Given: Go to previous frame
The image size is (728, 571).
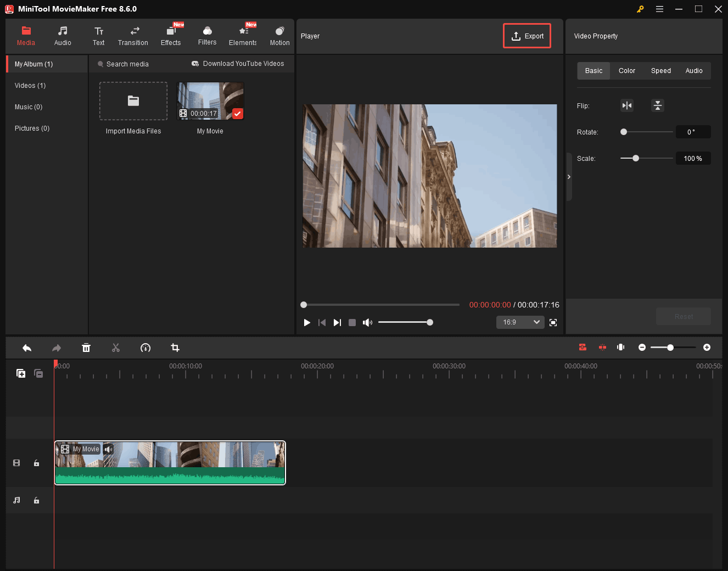Looking at the screenshot, I should tap(322, 323).
